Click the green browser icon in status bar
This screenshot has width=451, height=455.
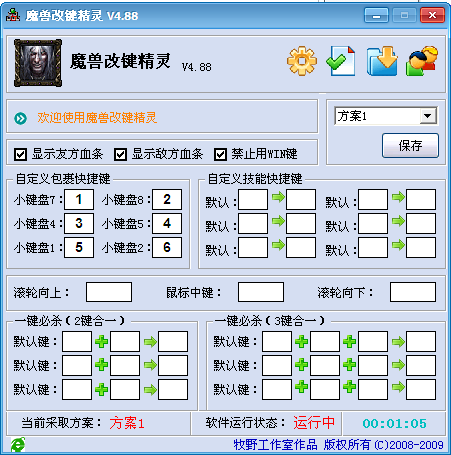(x=18, y=445)
